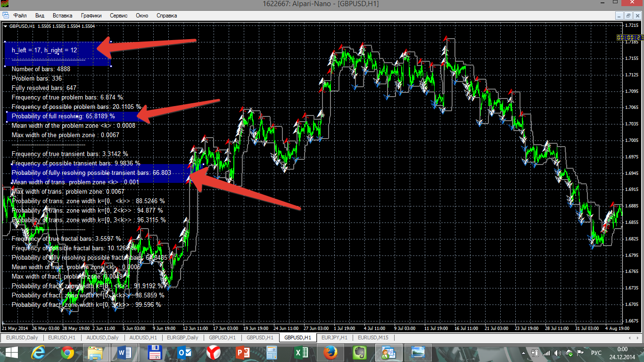Switch input language via РУС indicator
The image size is (644, 362).
pyautogui.click(x=596, y=353)
